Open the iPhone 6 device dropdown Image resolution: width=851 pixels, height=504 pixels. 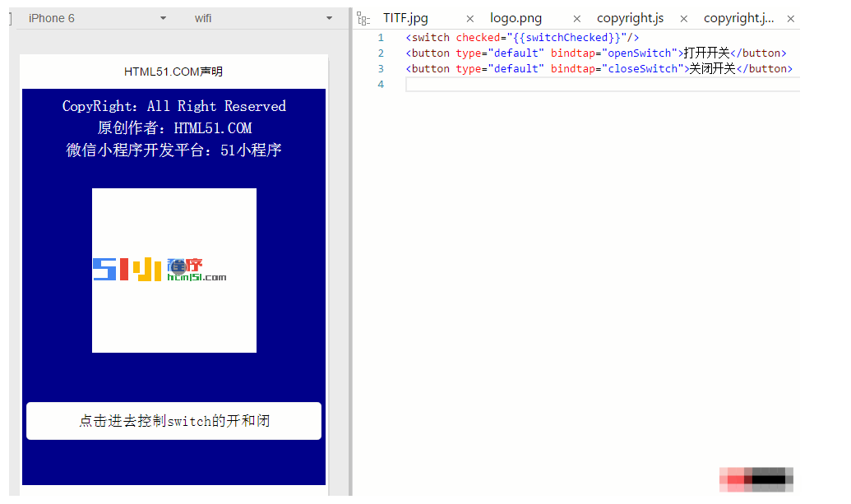98,18
